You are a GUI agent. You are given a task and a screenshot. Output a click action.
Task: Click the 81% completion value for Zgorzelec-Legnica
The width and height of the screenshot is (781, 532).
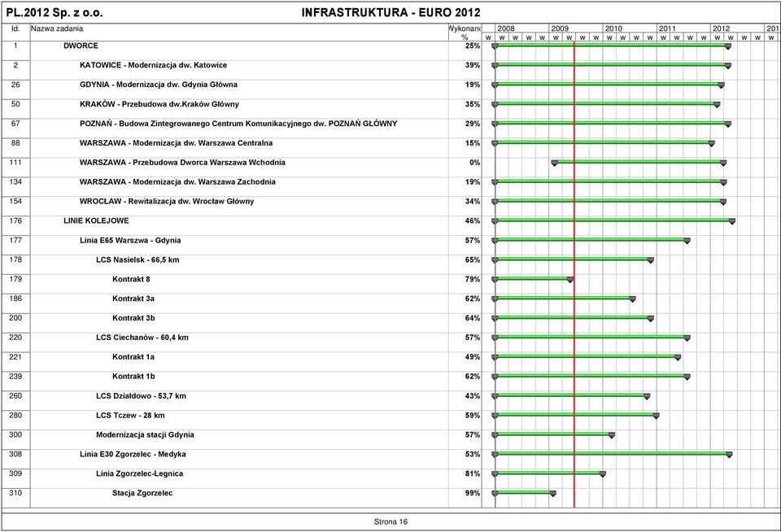click(x=473, y=473)
